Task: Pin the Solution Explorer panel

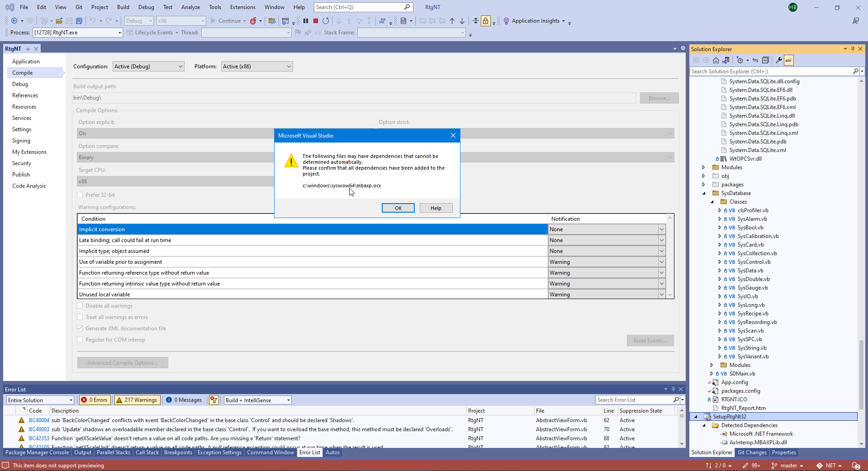Action: coord(853,49)
